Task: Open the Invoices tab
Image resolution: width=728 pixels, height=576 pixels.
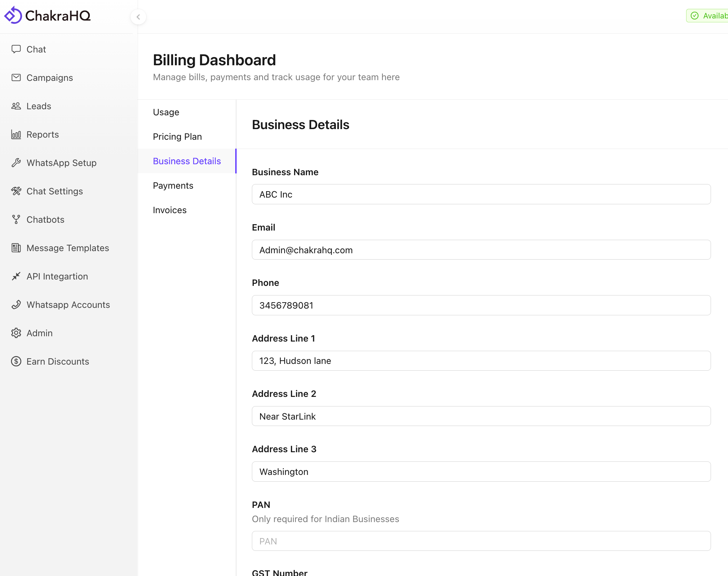Action: tap(170, 210)
